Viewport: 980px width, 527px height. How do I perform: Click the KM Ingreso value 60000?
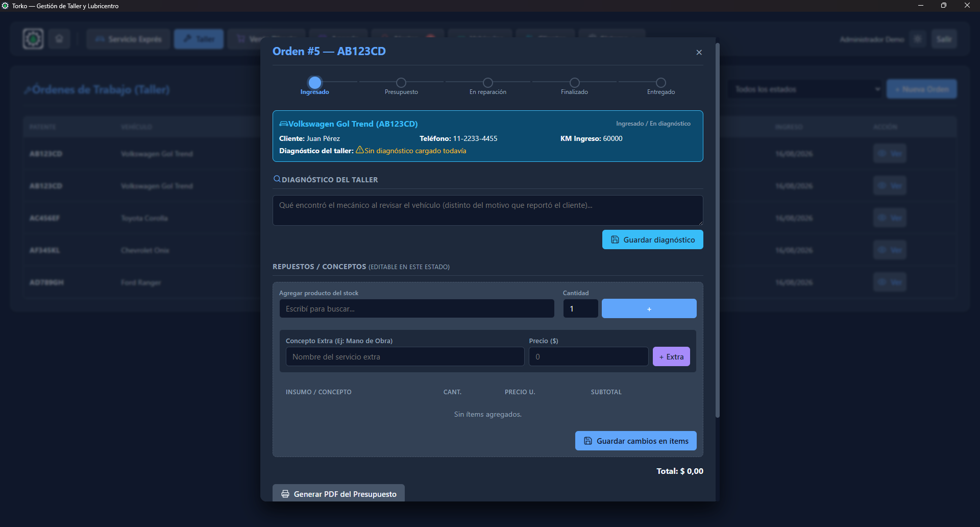(612, 138)
